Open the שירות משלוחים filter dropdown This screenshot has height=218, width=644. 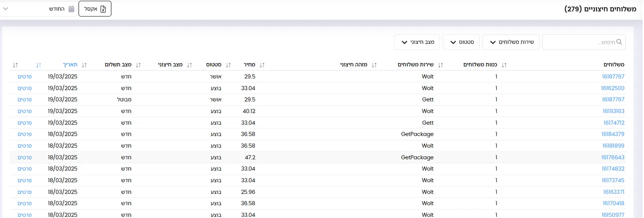click(511, 42)
